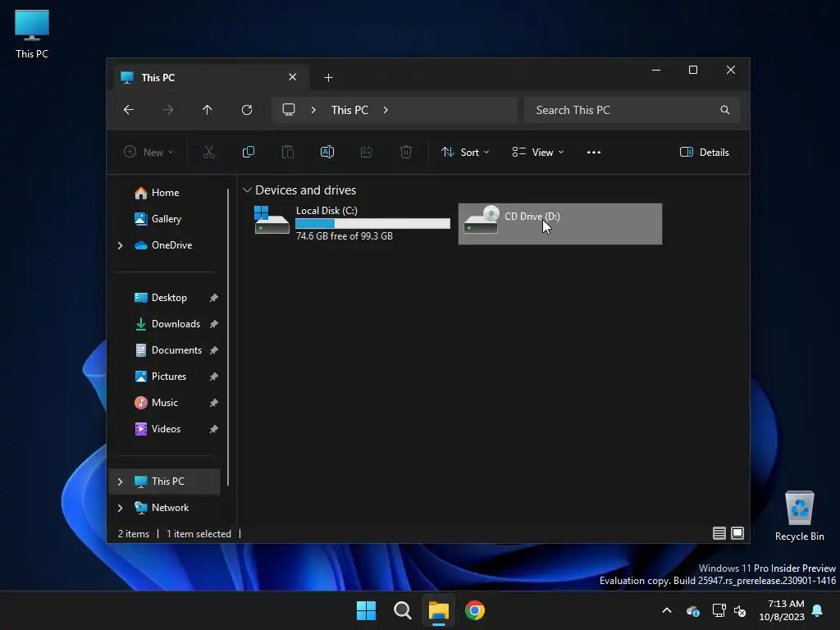Image resolution: width=840 pixels, height=630 pixels.
Task: Toggle the Details pane
Action: tap(704, 152)
